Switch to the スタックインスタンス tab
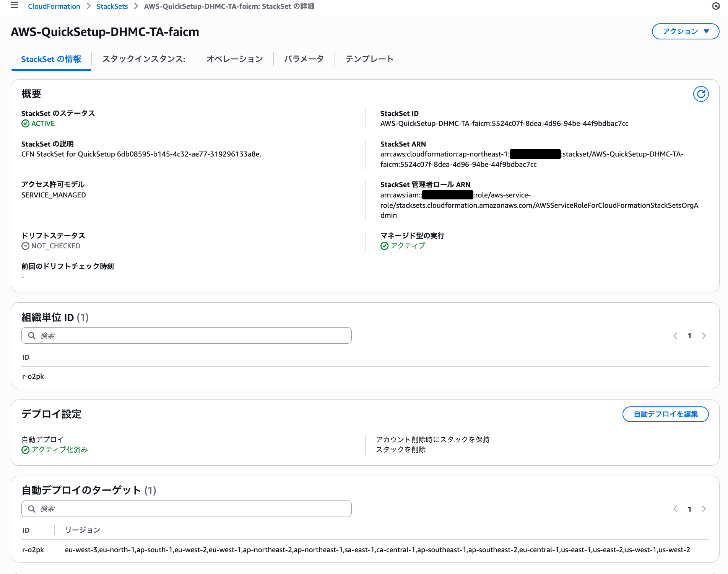Viewport: 728px width, 574px height. (x=144, y=59)
